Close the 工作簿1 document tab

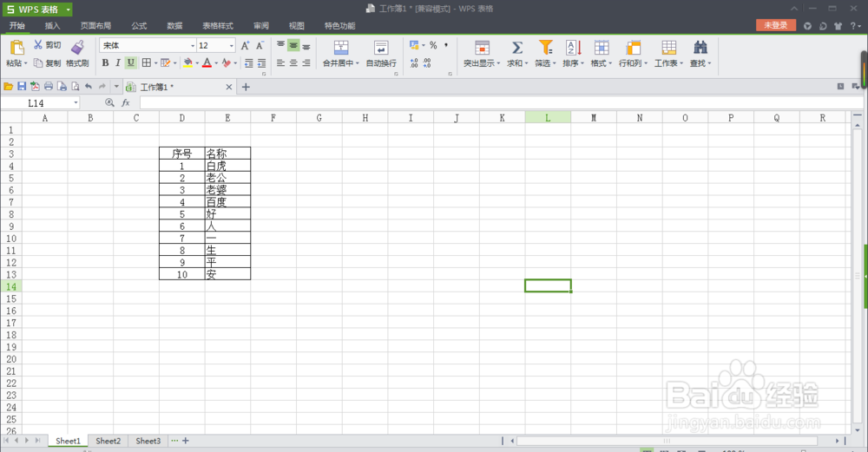coord(228,87)
